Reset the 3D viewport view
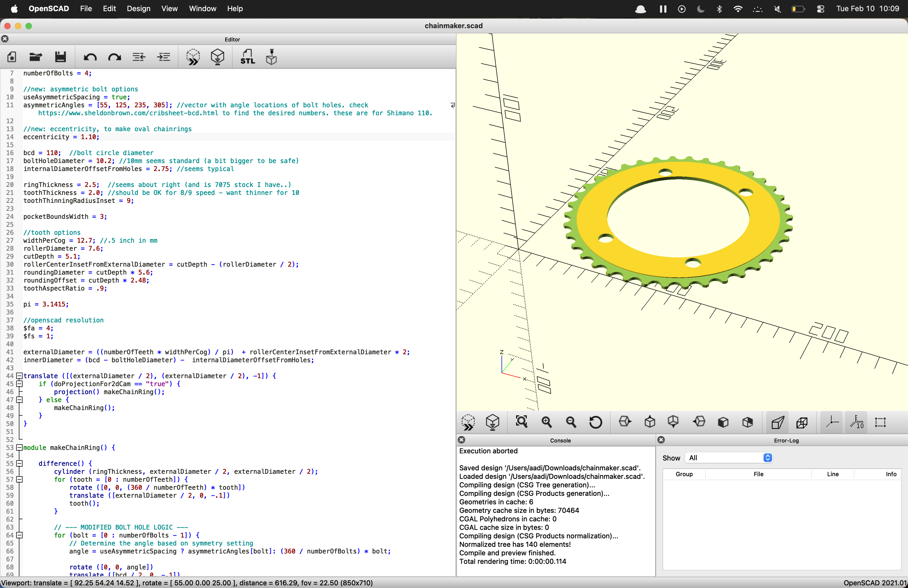Screen dimensions: 908x588 pos(595,422)
